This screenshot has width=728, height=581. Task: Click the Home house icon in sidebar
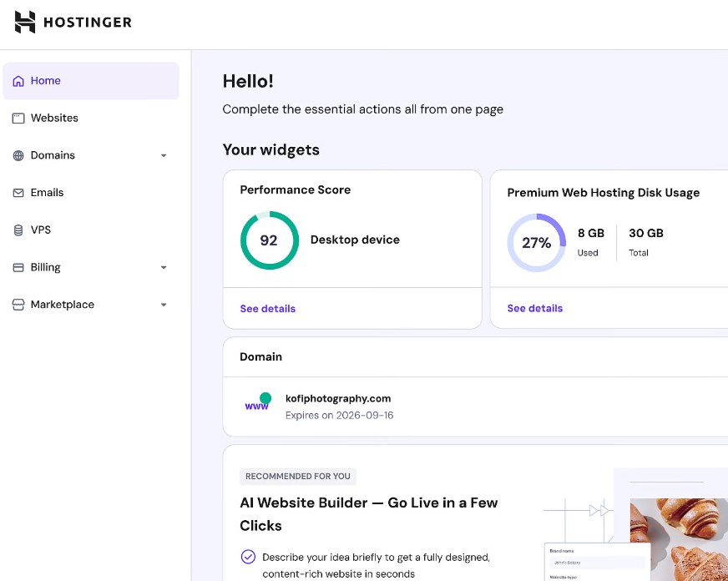[x=18, y=81]
